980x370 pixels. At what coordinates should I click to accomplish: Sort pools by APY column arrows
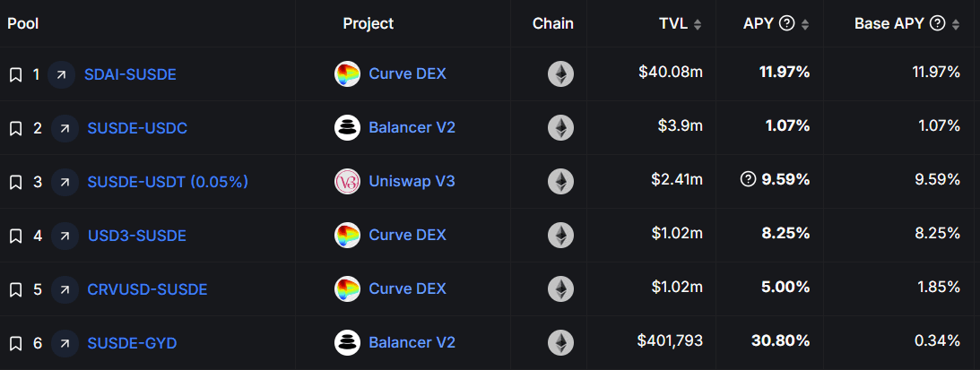(805, 24)
